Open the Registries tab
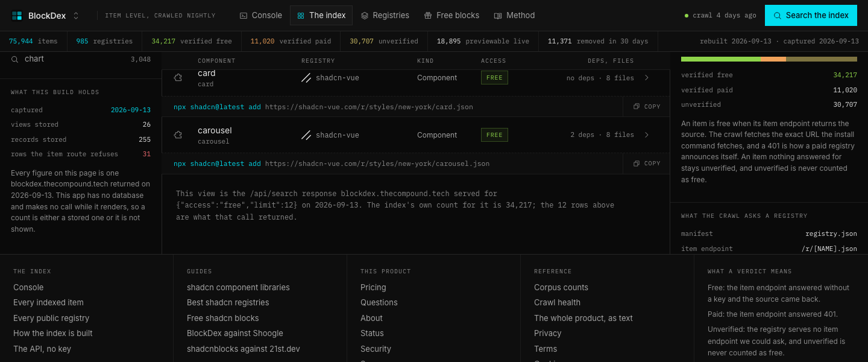Screen dimensions: 868x362 click(x=385, y=16)
